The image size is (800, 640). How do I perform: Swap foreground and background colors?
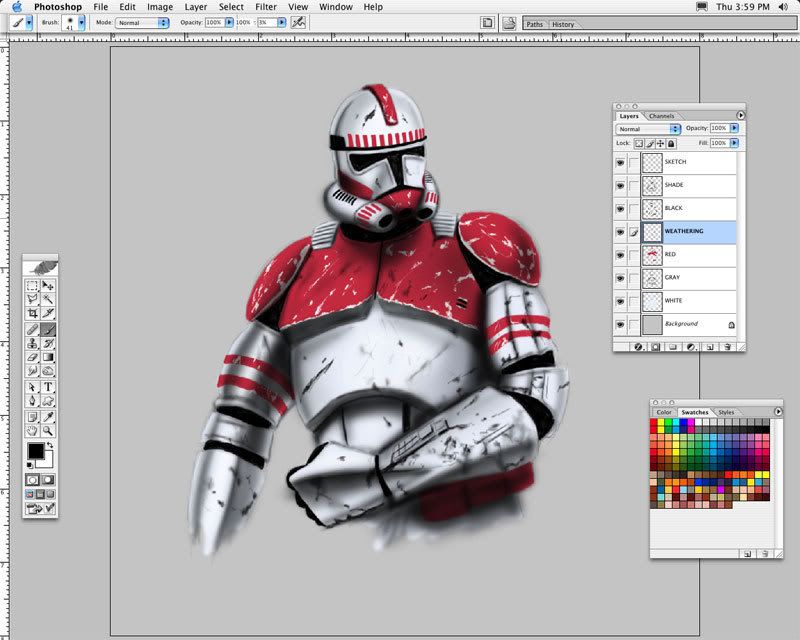tap(49, 446)
